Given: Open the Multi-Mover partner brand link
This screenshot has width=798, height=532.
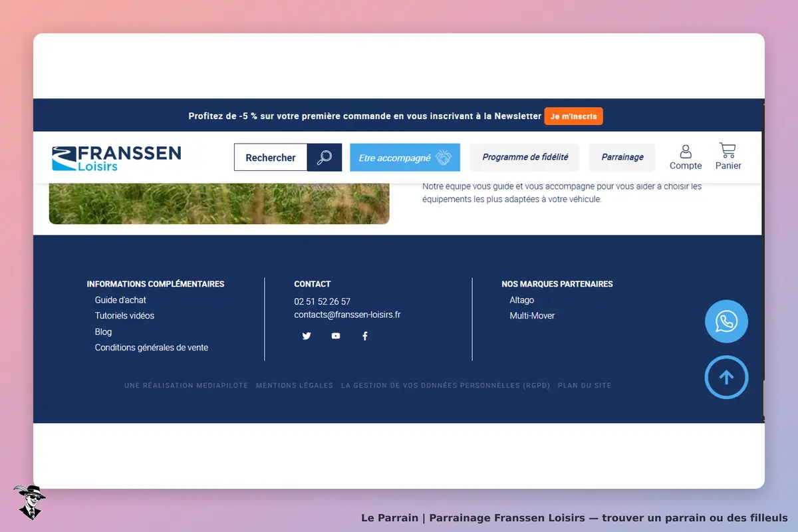Looking at the screenshot, I should click(x=532, y=316).
